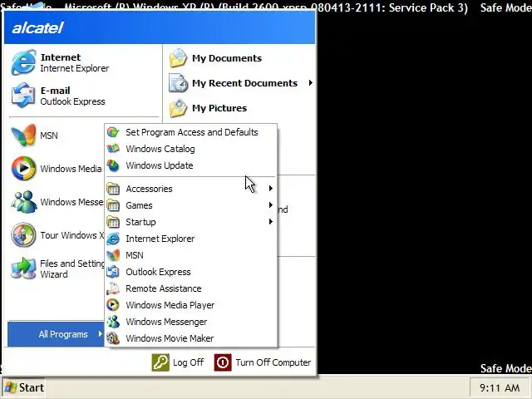This screenshot has height=399, width=532.
Task: Click the Startup folder icon
Action: point(113,222)
